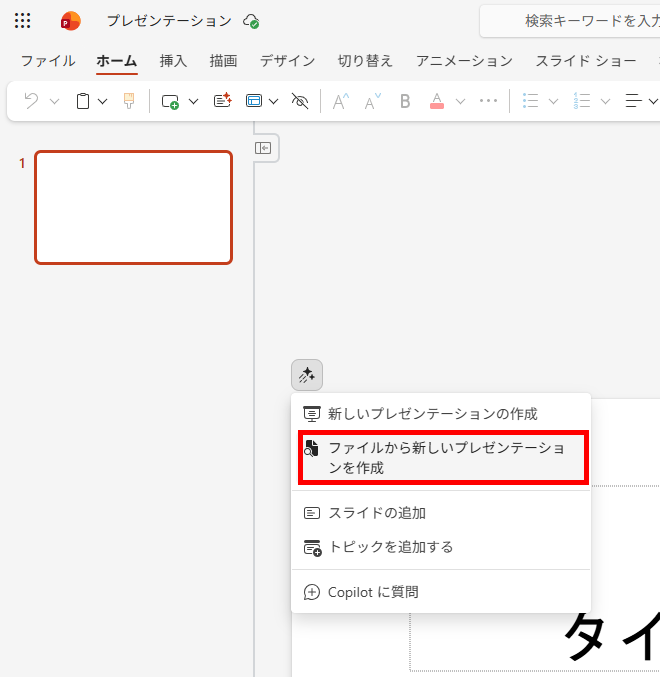Open the 挿入 tab
The height and width of the screenshot is (677, 660).
(173, 61)
